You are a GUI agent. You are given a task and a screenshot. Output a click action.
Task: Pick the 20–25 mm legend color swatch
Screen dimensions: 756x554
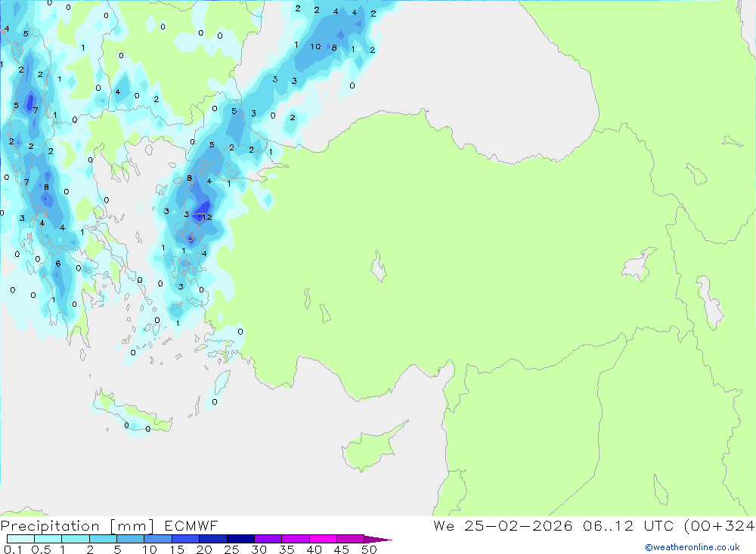point(212,539)
